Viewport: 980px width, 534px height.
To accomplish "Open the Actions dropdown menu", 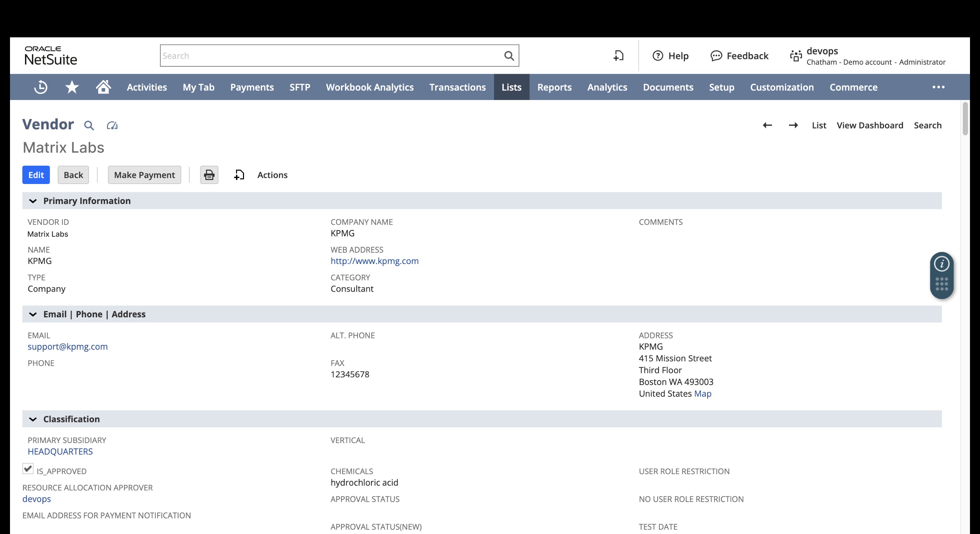I will tap(272, 175).
